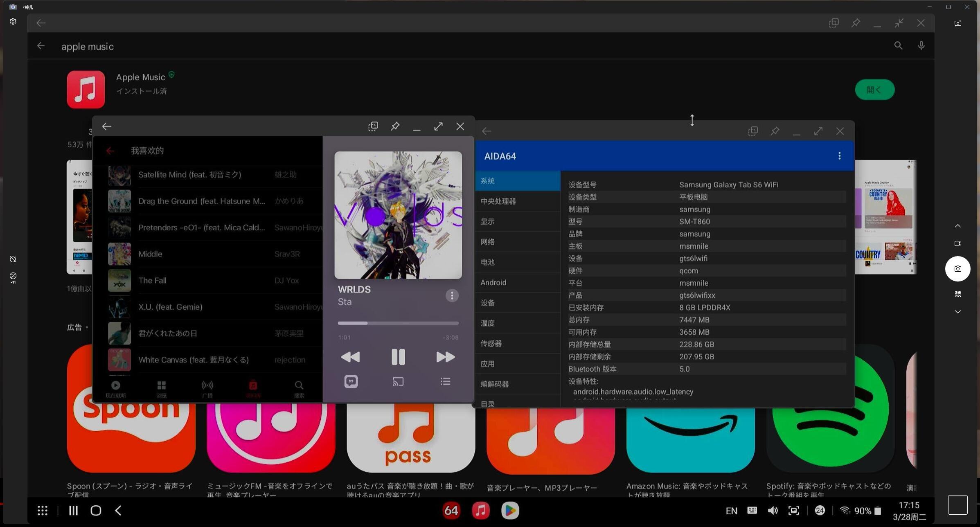Image resolution: width=980 pixels, height=527 pixels.
Task: Open camera app settings gear
Action: point(13,21)
